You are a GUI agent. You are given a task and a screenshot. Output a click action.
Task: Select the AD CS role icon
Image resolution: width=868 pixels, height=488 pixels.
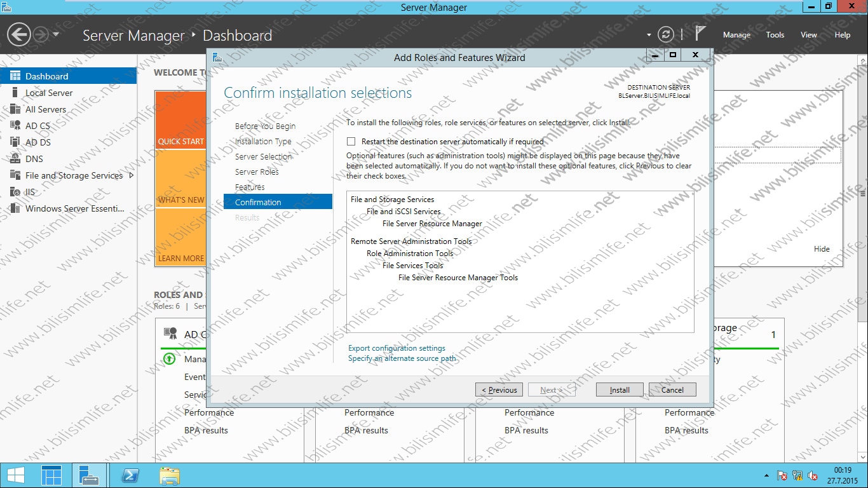[15, 126]
